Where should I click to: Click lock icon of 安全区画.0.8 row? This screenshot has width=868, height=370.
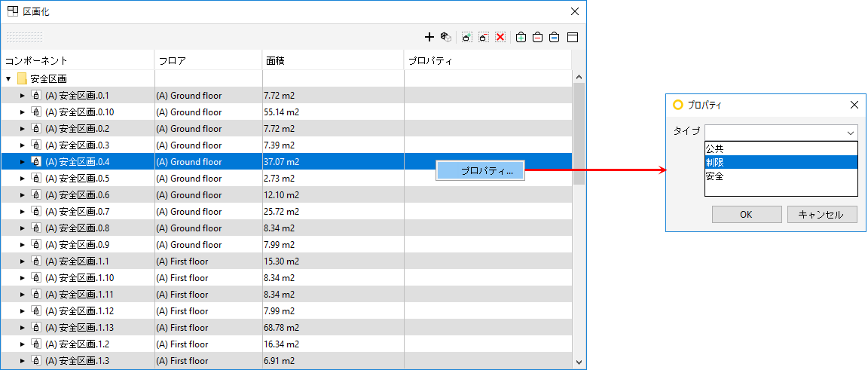point(36,228)
